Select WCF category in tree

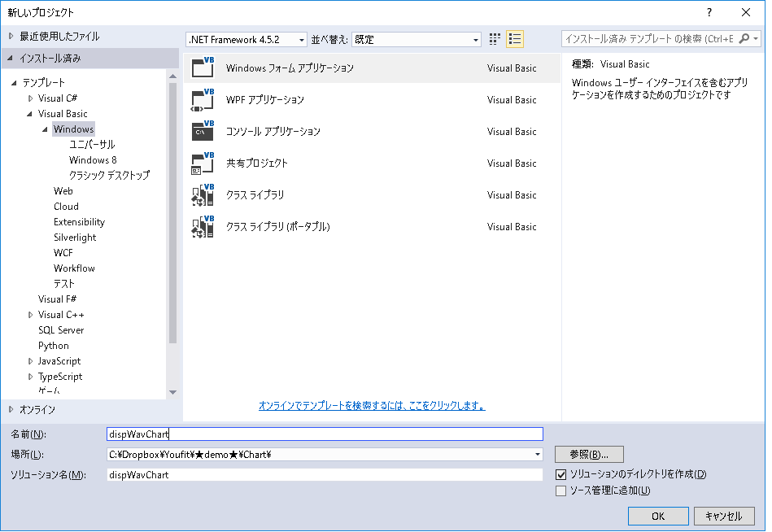63,253
